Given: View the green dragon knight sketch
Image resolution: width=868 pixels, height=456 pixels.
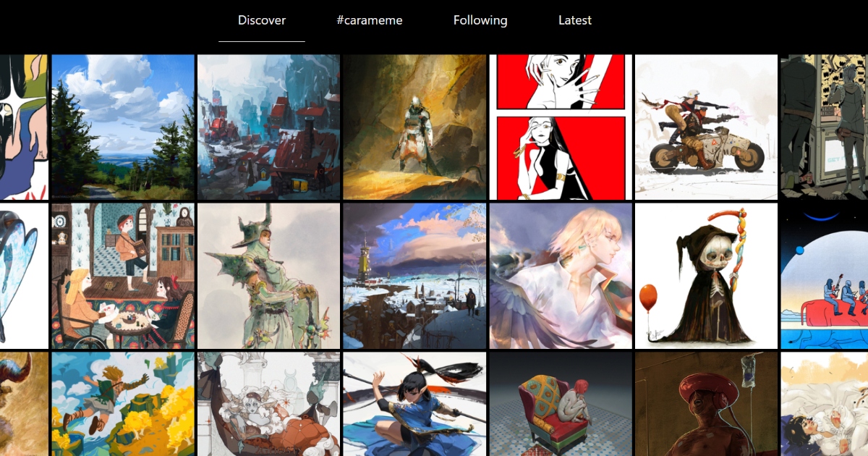Looking at the screenshot, I should (x=268, y=276).
